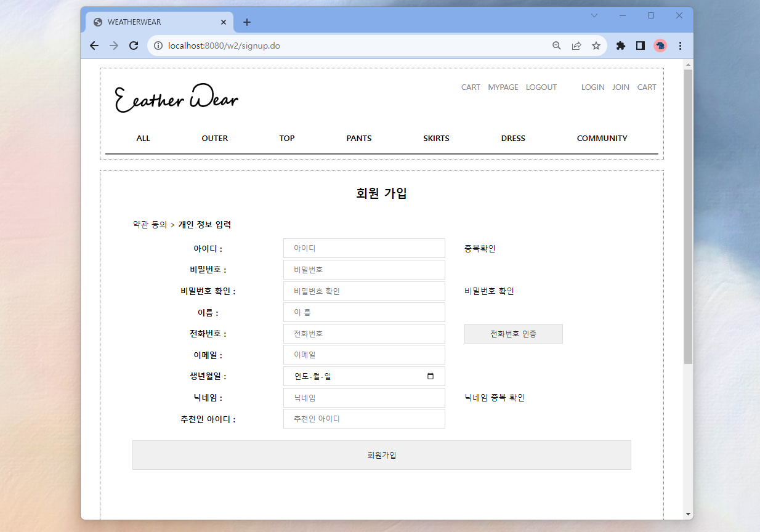The height and width of the screenshot is (532, 760).
Task: Click the LOGIN link
Action: click(593, 87)
